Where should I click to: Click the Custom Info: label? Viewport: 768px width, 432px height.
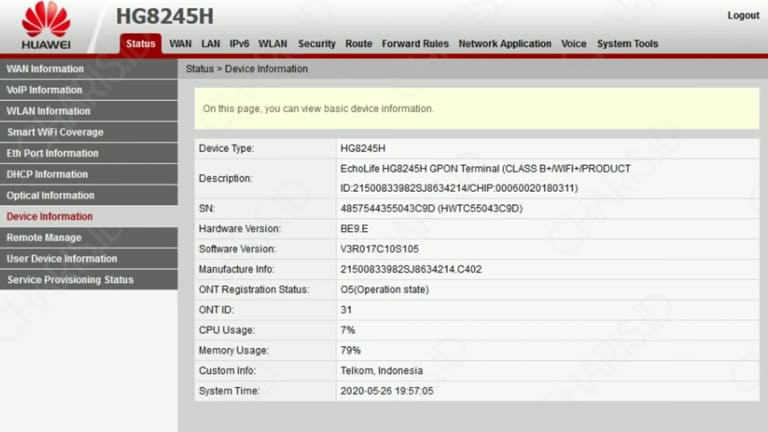tap(227, 371)
